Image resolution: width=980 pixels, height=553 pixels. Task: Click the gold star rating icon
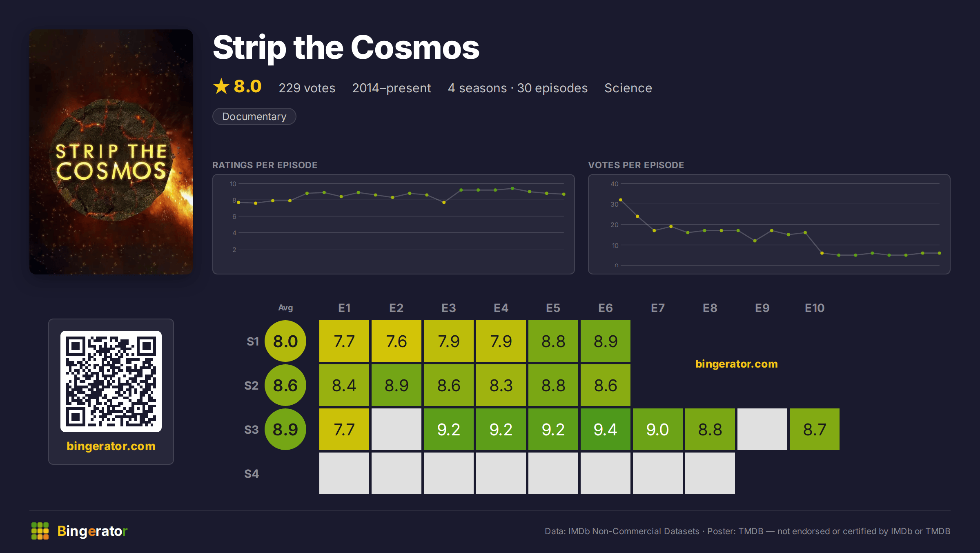click(221, 86)
